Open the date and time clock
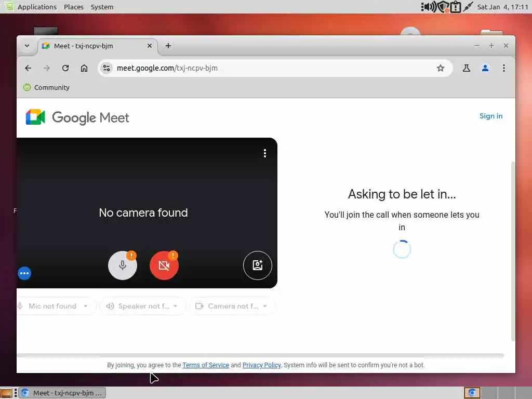 [503, 7]
